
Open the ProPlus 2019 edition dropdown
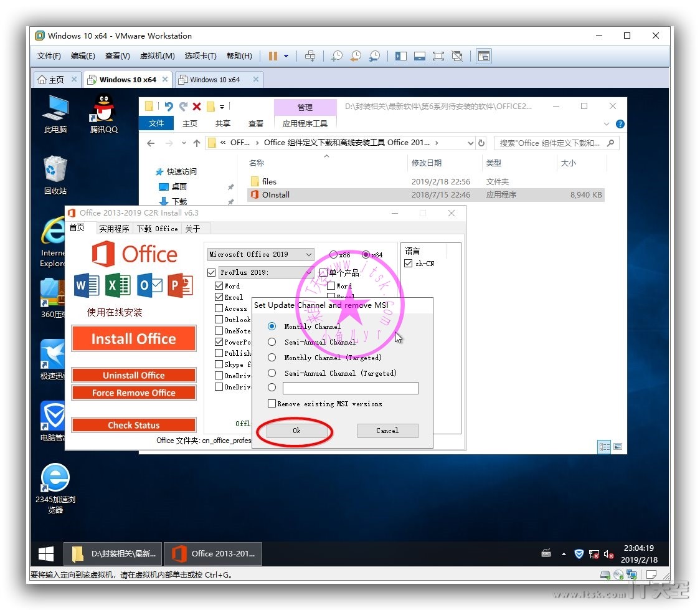coord(267,272)
